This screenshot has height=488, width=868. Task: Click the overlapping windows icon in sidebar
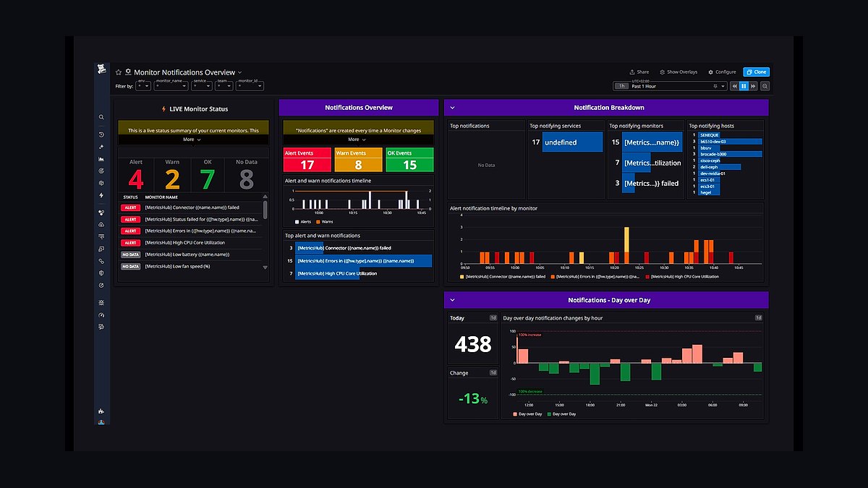pyautogui.click(x=101, y=249)
